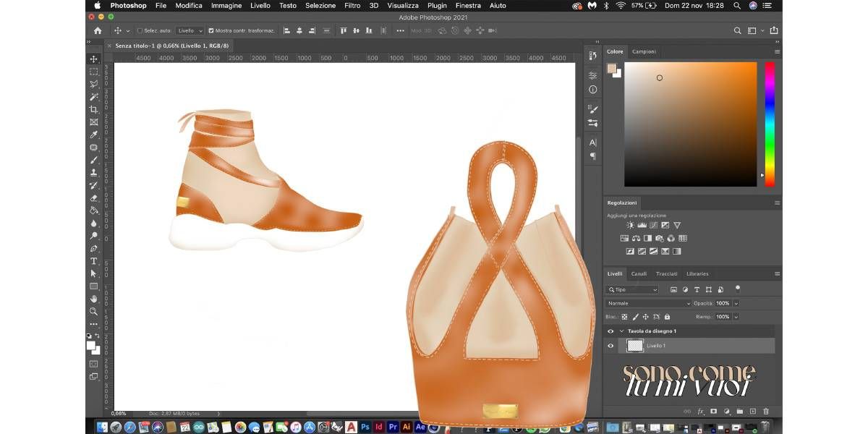Toggle visibility of Tavola da disegno 1
Image resolution: width=868 pixels, height=434 pixels.
point(610,331)
